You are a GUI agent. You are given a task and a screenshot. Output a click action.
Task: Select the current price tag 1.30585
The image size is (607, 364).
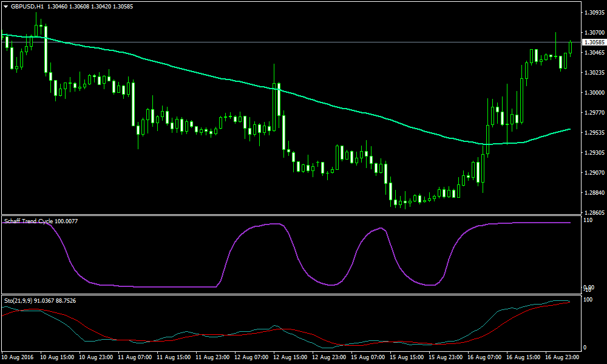coord(594,42)
